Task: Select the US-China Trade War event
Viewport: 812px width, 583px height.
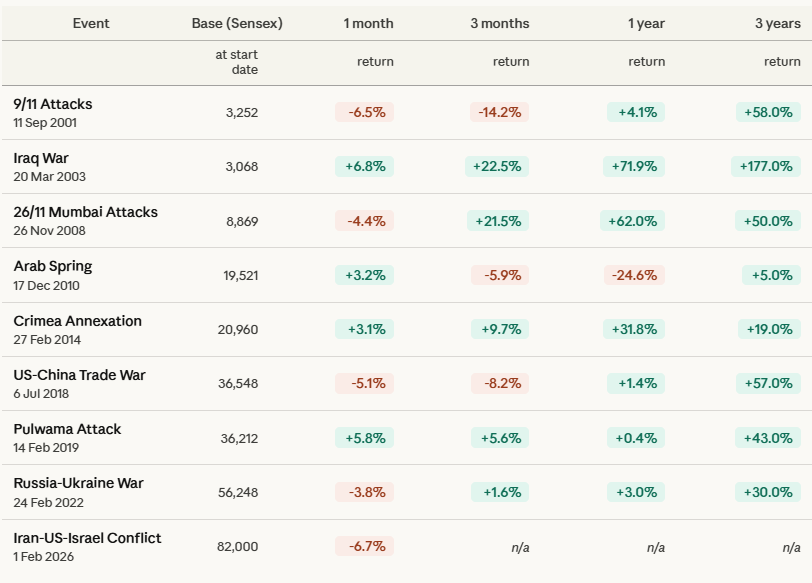Action: (x=80, y=375)
